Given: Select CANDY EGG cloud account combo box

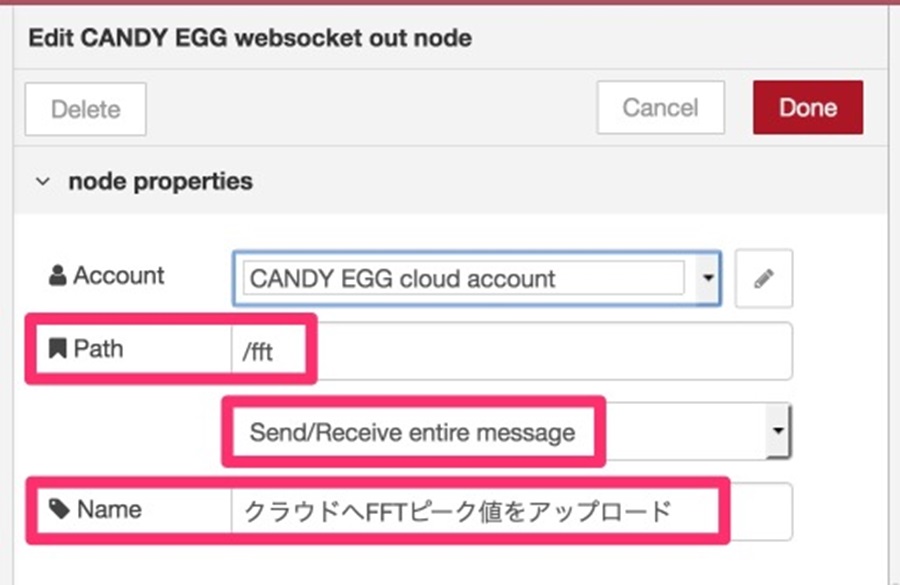Looking at the screenshot, I should tap(477, 278).
